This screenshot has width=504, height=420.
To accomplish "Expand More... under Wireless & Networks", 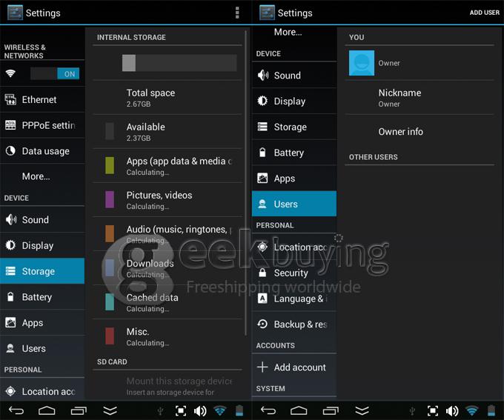I will [x=36, y=176].
